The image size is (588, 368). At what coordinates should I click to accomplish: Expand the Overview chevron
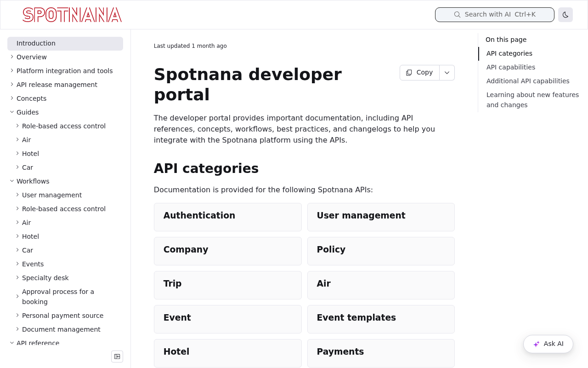pos(12,57)
